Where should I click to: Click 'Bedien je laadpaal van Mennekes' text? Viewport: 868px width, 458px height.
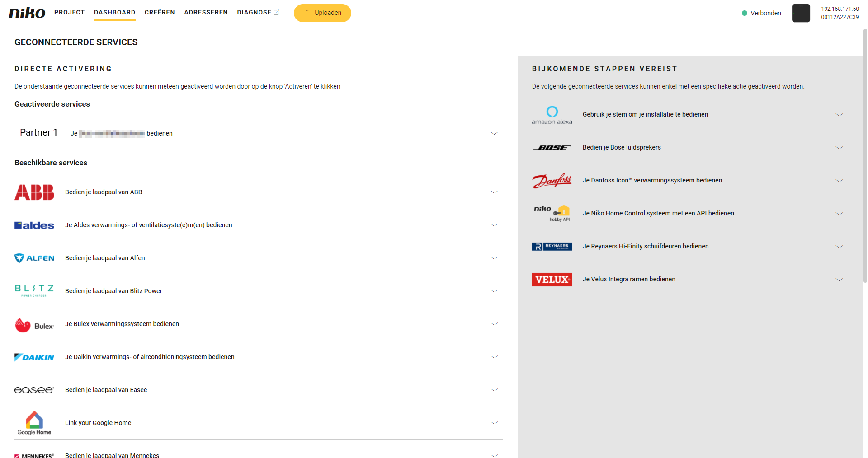click(x=112, y=455)
